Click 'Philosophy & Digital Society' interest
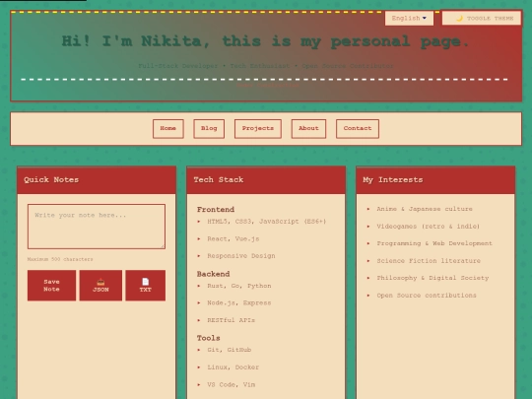This screenshot has width=532, height=399. 432,278
